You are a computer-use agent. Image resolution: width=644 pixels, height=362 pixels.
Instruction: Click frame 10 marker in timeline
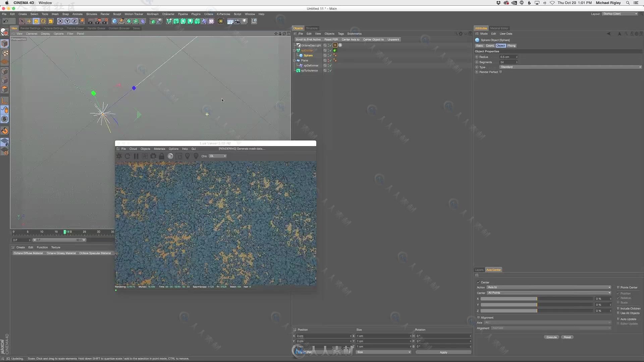[x=42, y=232]
